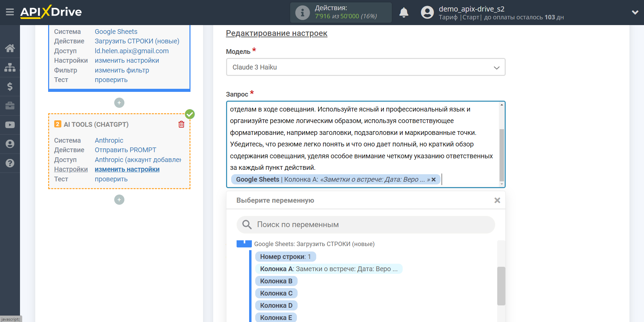Viewport: 644px width, 322px height.
Task: Click the variable search magnifier icon
Action: point(247,224)
